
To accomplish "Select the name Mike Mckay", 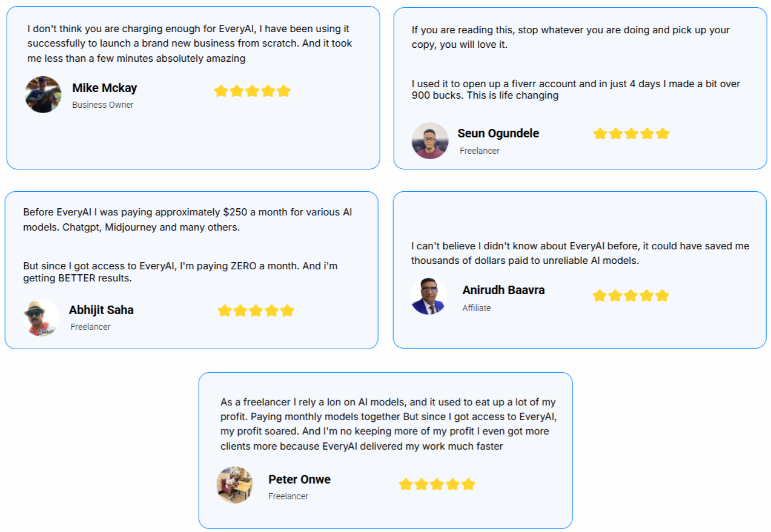I will (105, 88).
